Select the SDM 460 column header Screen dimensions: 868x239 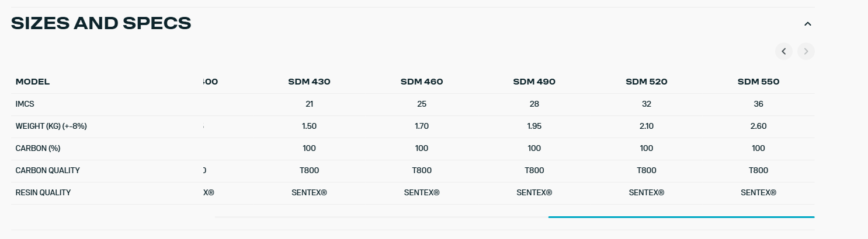click(422, 82)
